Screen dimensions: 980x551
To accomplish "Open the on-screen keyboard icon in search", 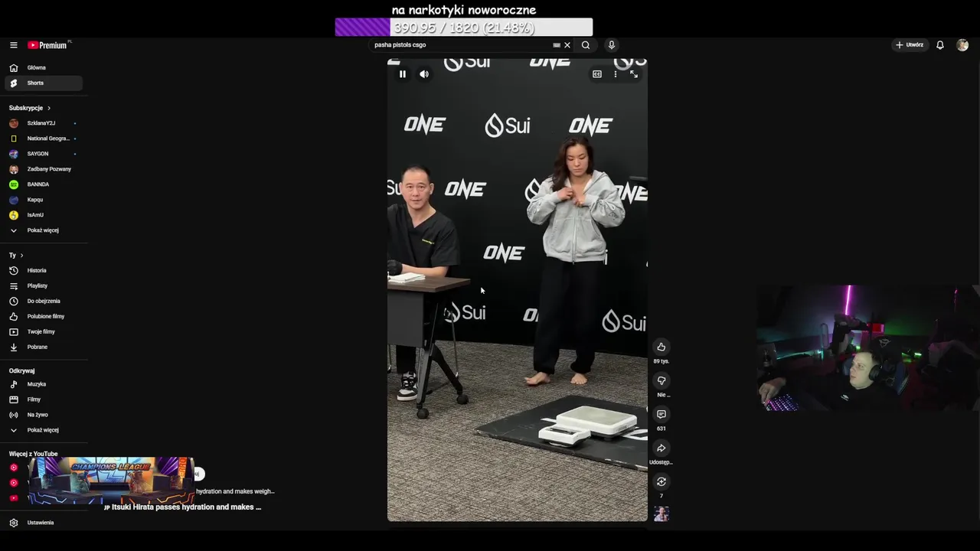I will [x=557, y=45].
